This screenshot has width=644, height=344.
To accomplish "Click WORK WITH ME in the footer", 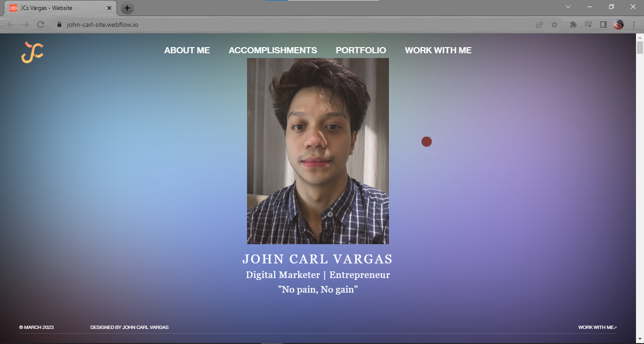I will (x=596, y=327).
